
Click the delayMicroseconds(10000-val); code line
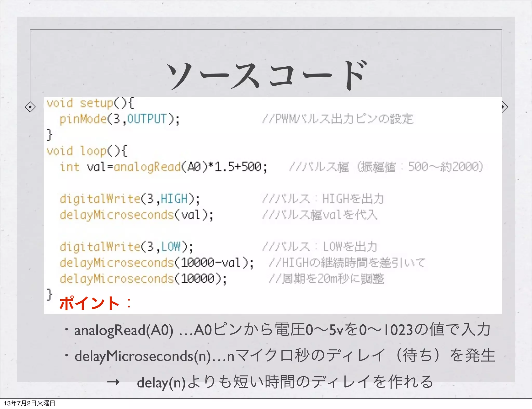tap(157, 263)
